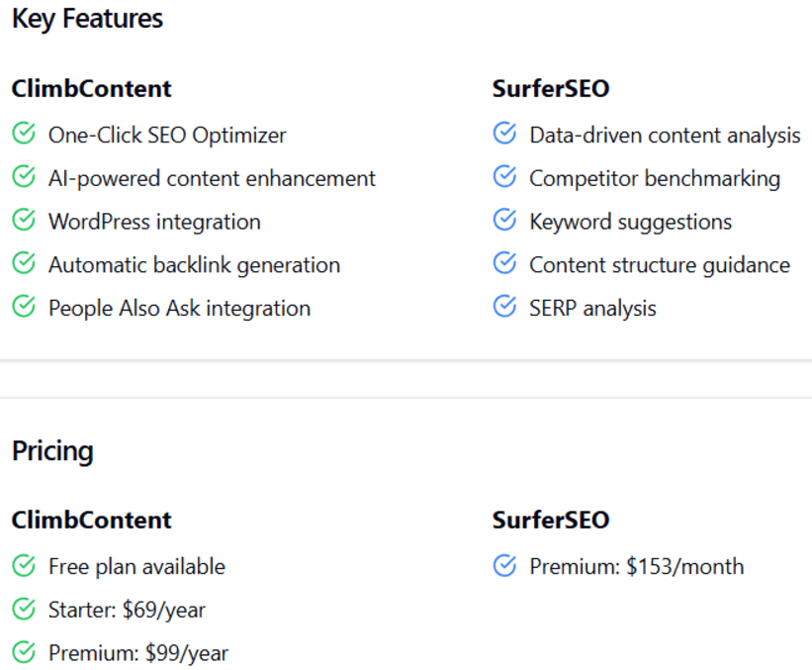Click the SurferSEO heading under Pricing
Screen dimensions: 812x670
click(551, 521)
